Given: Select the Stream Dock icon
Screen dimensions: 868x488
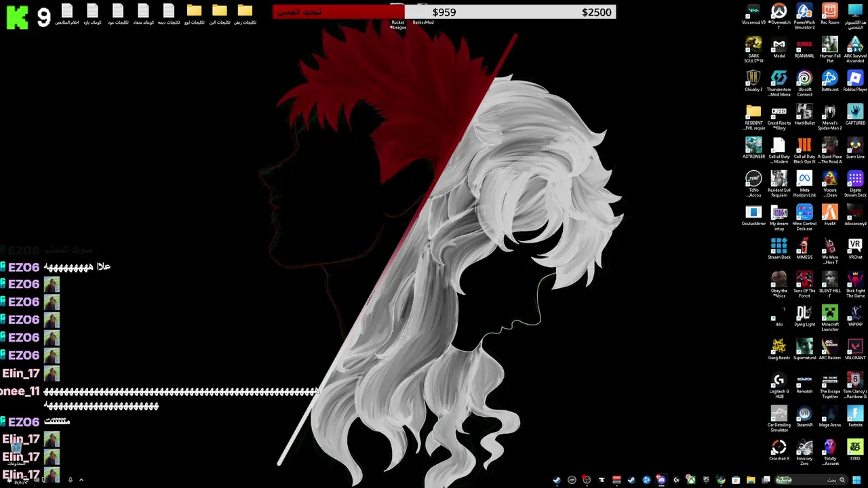Looking at the screenshot, I should [x=778, y=249].
